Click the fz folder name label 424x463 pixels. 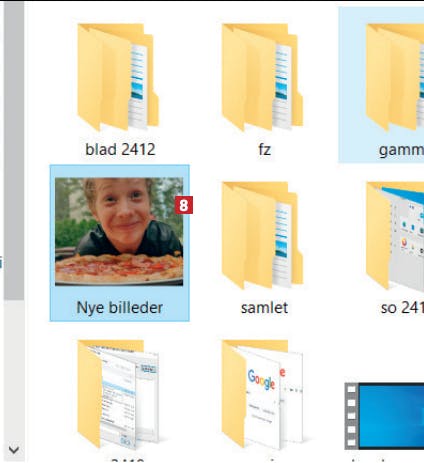264,149
